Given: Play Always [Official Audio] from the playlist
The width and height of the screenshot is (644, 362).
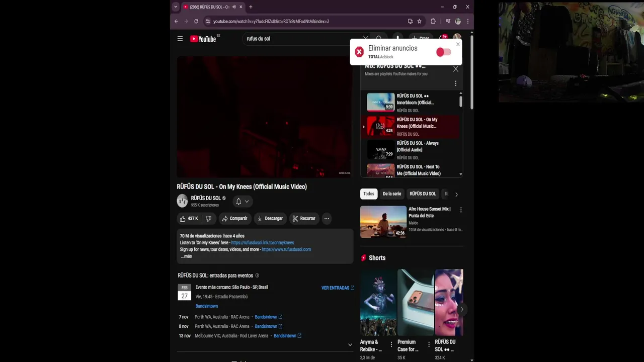Looking at the screenshot, I should pyautogui.click(x=411, y=150).
